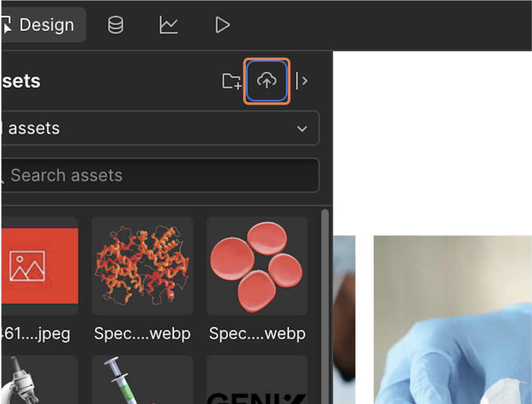The width and height of the screenshot is (532, 404).
Task: Select the syringe asset thumbnail
Action: tap(142, 380)
